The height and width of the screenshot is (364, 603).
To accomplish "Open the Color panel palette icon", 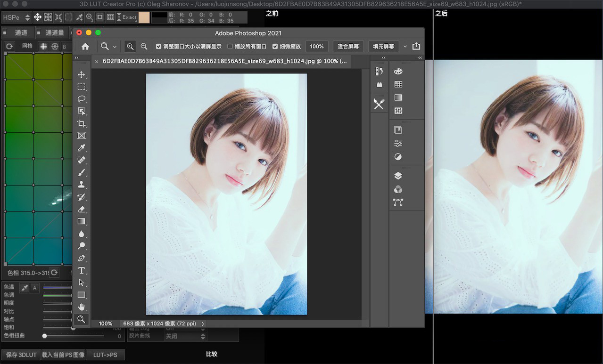I will (398, 71).
